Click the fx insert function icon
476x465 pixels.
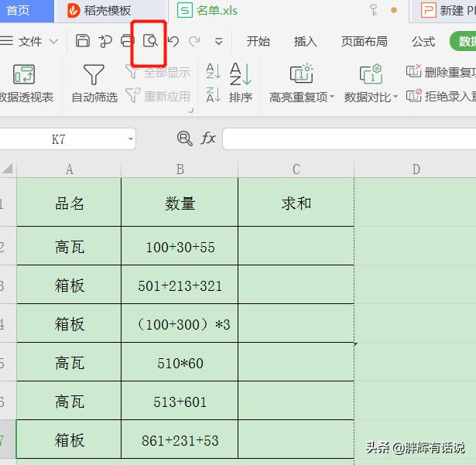click(x=208, y=138)
